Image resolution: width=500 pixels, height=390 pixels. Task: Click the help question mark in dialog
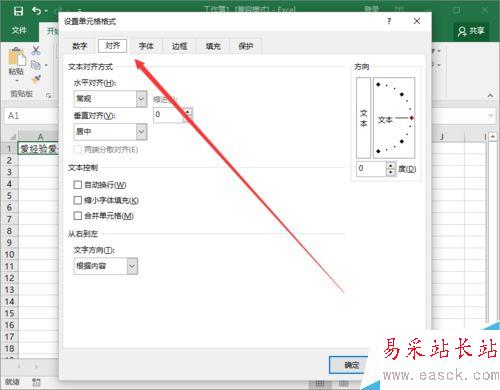tap(389, 21)
